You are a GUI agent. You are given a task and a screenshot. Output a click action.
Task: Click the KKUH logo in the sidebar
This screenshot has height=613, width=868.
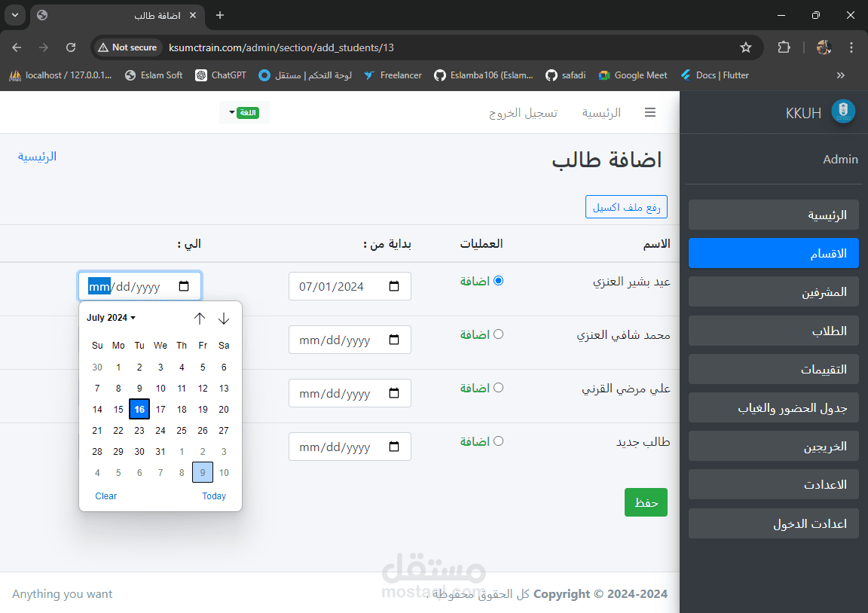843,111
